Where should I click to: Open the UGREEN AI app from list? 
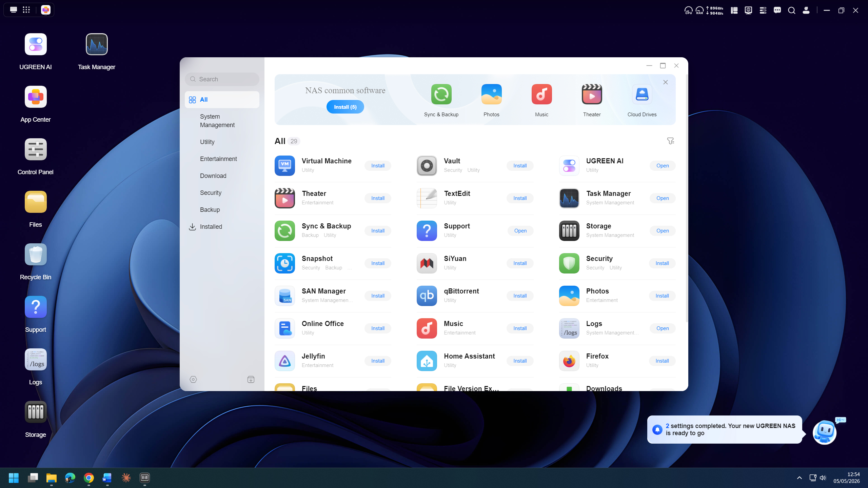click(x=663, y=166)
